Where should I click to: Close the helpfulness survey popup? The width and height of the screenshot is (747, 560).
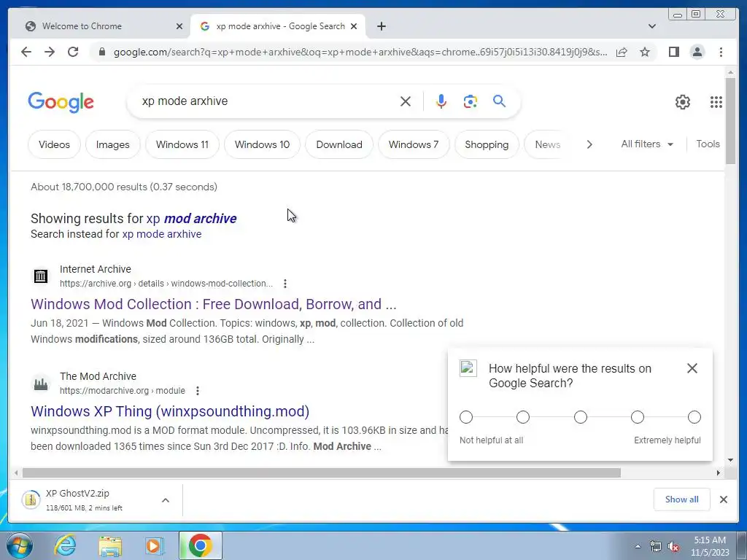coord(692,368)
